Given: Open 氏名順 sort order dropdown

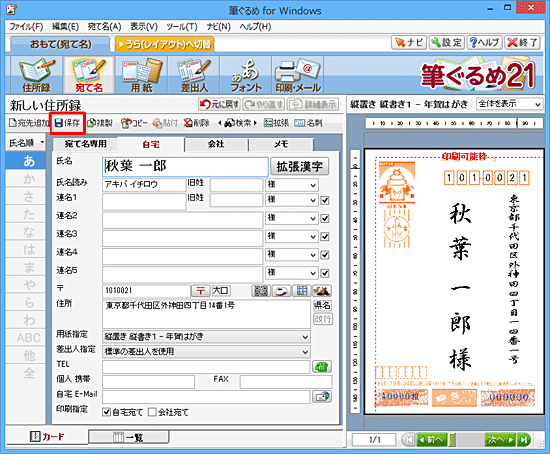Looking at the screenshot, I should [x=26, y=143].
